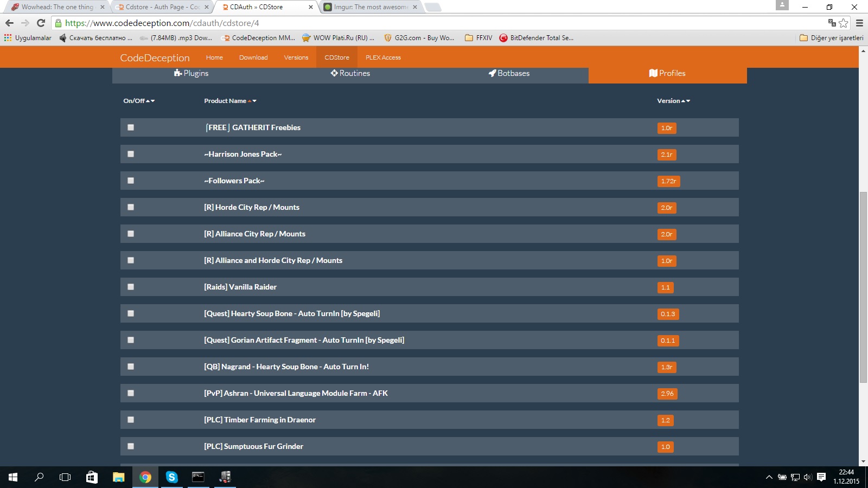Open the Action Center notifications icon
Viewport: 868px width, 488px height.
[821, 477]
